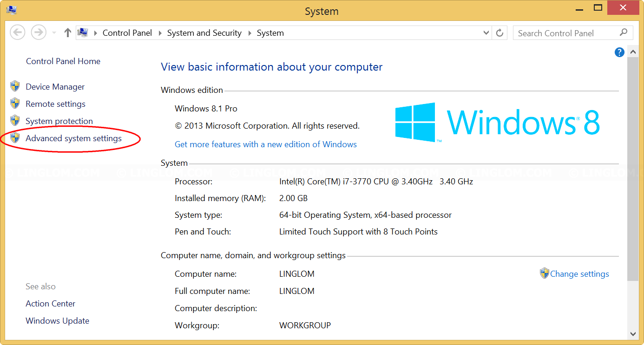Get more features with a new edition link
644x345 pixels.
266,144
